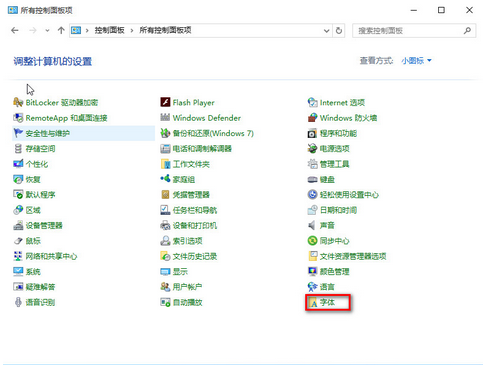Open the 电话和调制解调器 icon
Image resolution: width=483 pixels, height=365 pixels.
[x=165, y=148]
